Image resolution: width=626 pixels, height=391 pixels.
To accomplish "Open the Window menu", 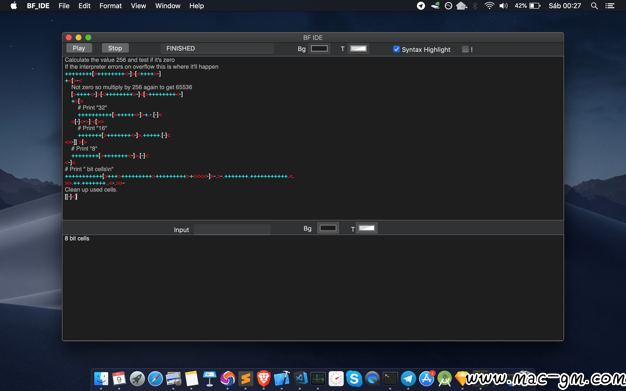I will tap(168, 6).
